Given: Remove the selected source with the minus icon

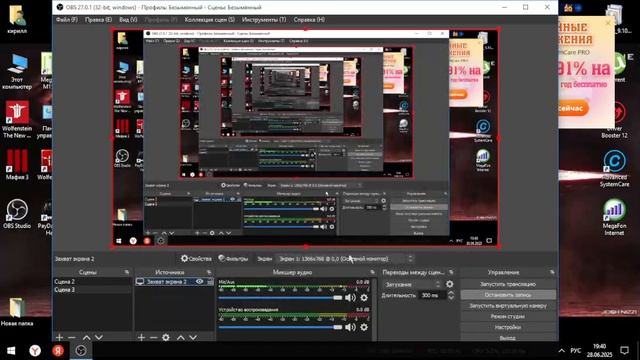Looking at the screenshot, I should (x=153, y=338).
